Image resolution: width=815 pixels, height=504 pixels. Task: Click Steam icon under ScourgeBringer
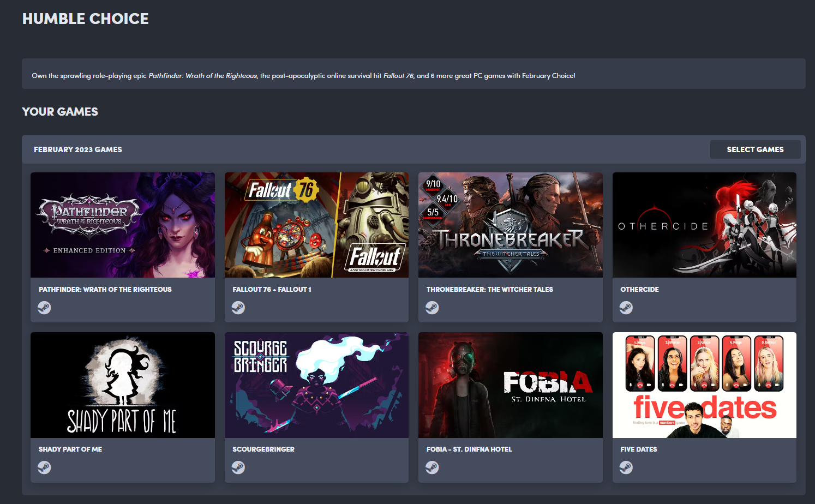238,467
